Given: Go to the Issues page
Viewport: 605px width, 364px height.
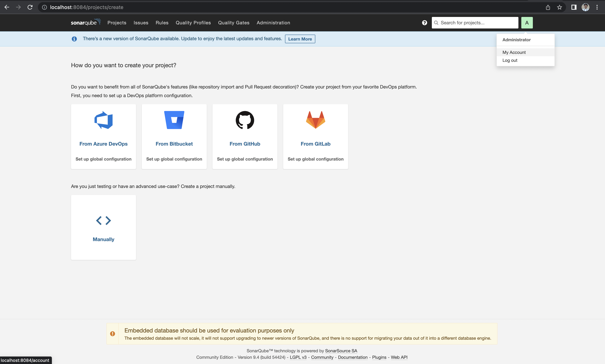Looking at the screenshot, I should tap(141, 23).
